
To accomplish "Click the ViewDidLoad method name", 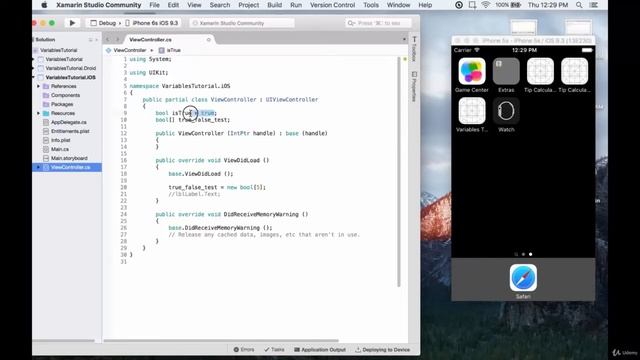I will 241,160.
